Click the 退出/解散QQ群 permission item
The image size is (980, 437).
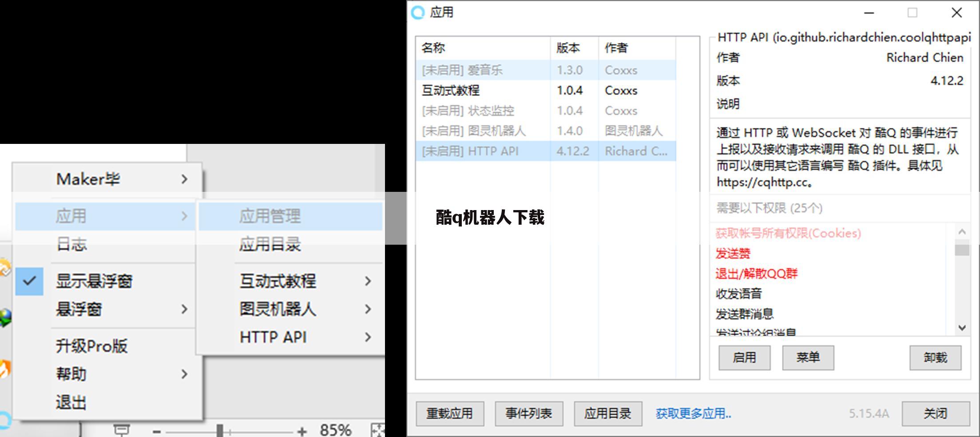[756, 274]
